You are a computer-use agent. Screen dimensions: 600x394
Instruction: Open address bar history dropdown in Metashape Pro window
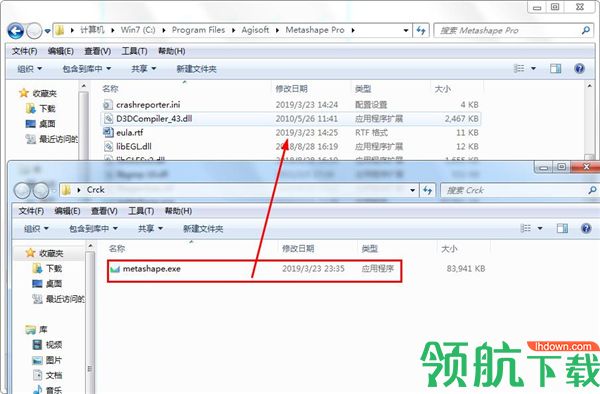406,30
